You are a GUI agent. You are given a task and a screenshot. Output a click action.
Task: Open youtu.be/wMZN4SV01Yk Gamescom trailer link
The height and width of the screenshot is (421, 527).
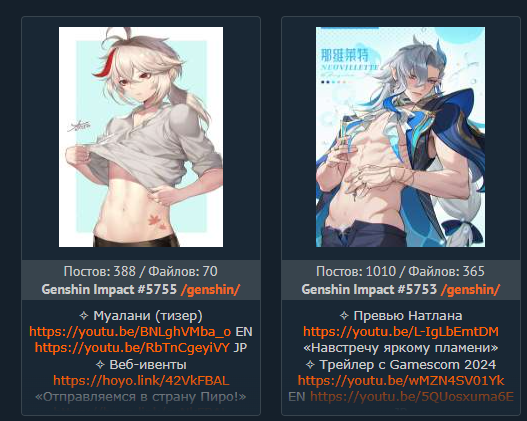point(401,380)
